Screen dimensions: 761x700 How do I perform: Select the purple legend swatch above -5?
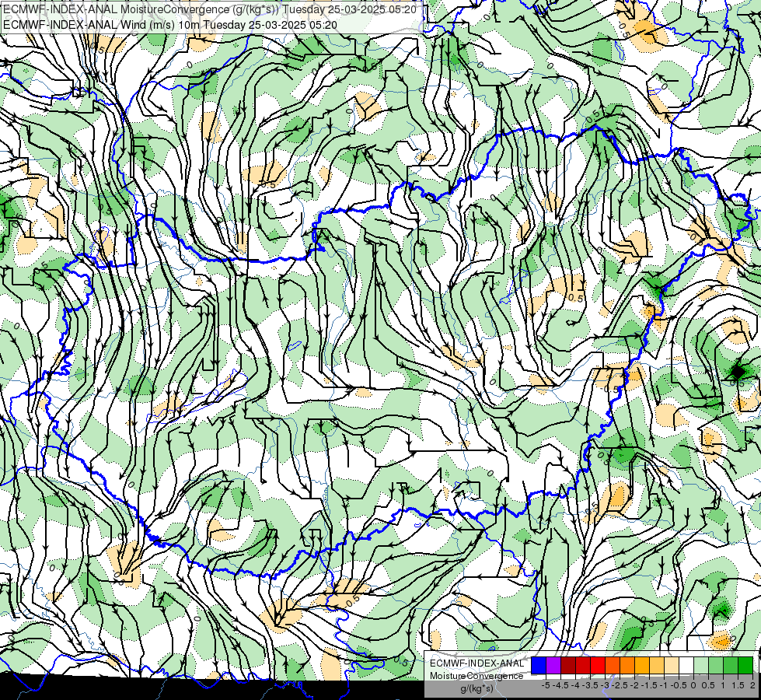click(x=553, y=666)
